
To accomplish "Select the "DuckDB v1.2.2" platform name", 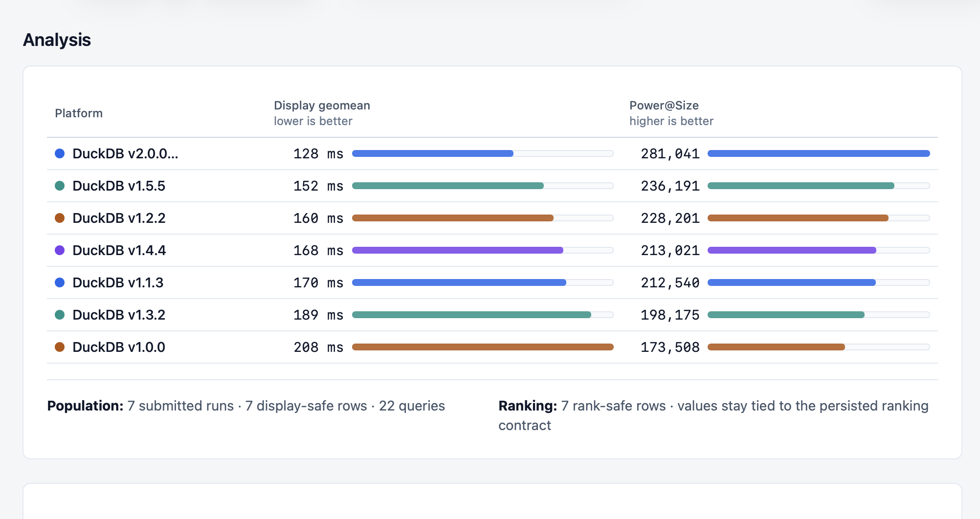I will pyautogui.click(x=119, y=218).
